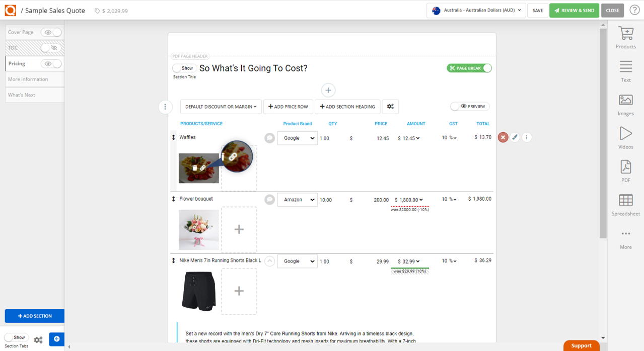This screenshot has height=351, width=644.
Task: Change the Waffles Product Brand from Google
Action: pos(297,138)
